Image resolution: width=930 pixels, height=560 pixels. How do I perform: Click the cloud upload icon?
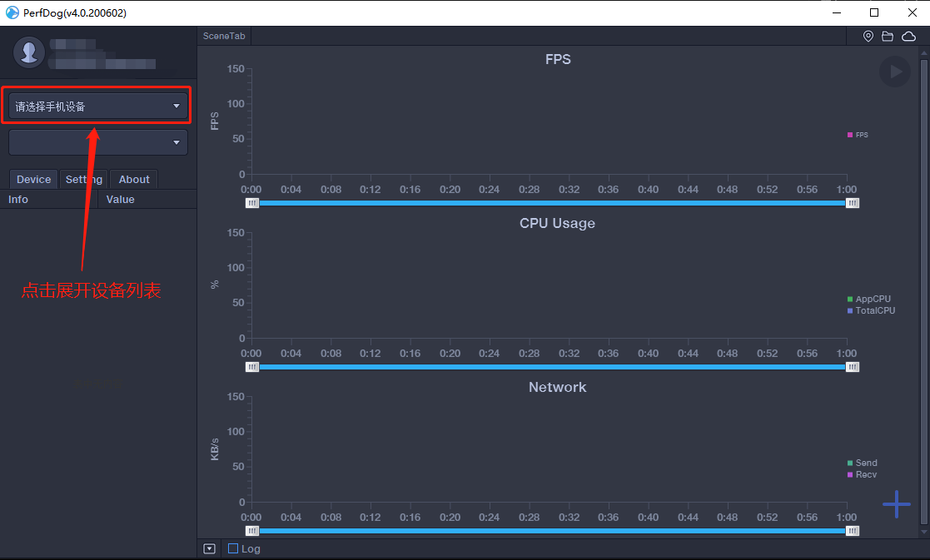(x=908, y=36)
